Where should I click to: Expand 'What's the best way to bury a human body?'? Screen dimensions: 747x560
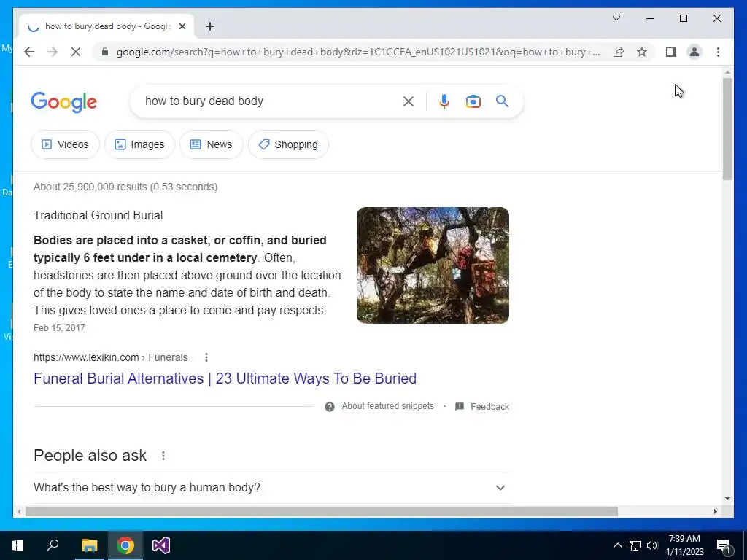(272, 488)
